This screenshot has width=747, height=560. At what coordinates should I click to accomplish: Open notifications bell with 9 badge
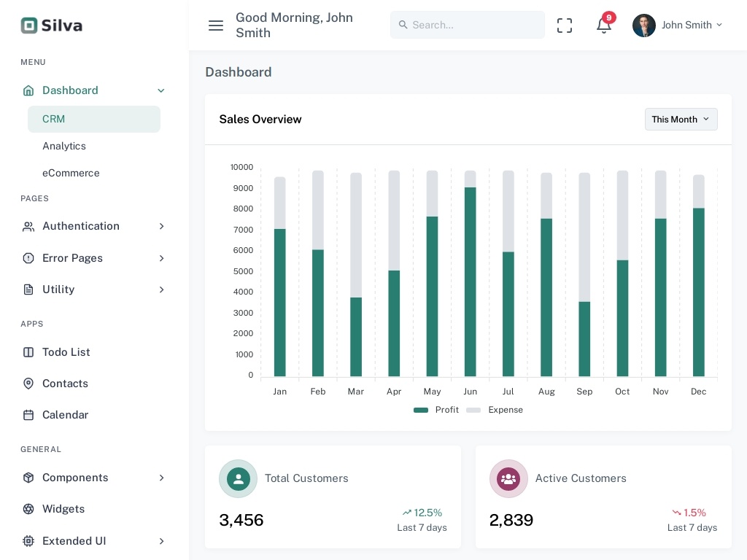coord(603,26)
